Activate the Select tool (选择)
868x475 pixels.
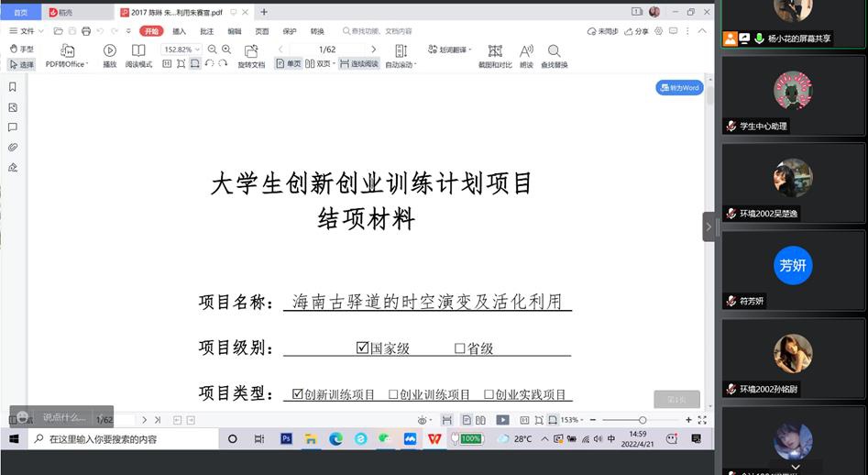[x=22, y=64]
